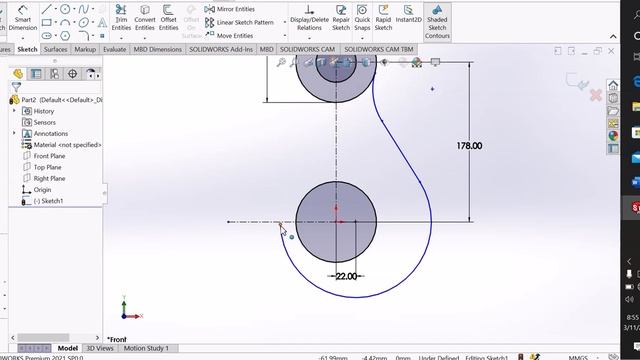The image size is (640, 360).
Task: Click the Convert Entities tool
Action: [x=145, y=18]
